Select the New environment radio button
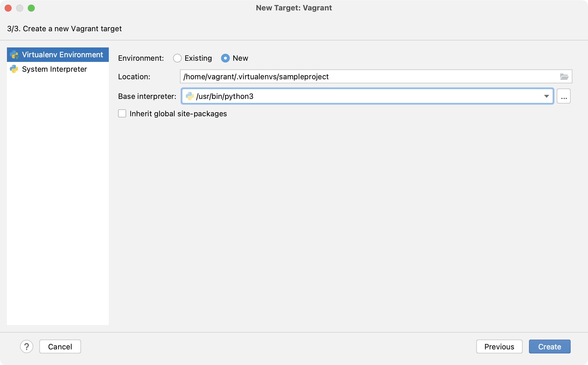588x365 pixels. [x=225, y=58]
